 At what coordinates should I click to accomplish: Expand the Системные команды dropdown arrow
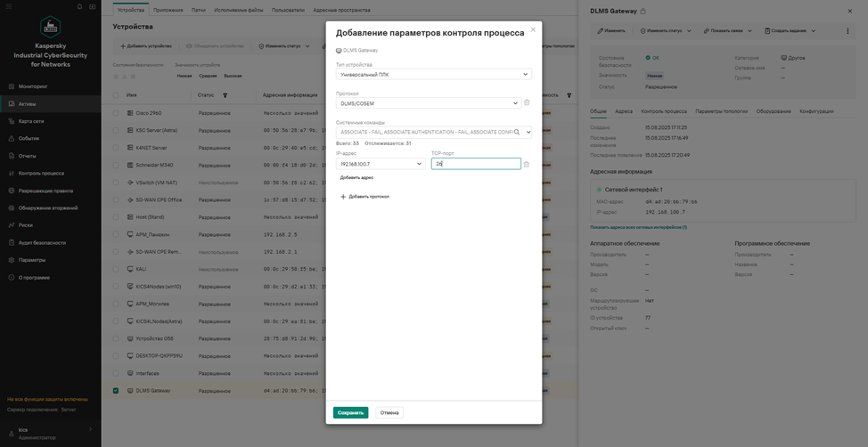point(528,132)
